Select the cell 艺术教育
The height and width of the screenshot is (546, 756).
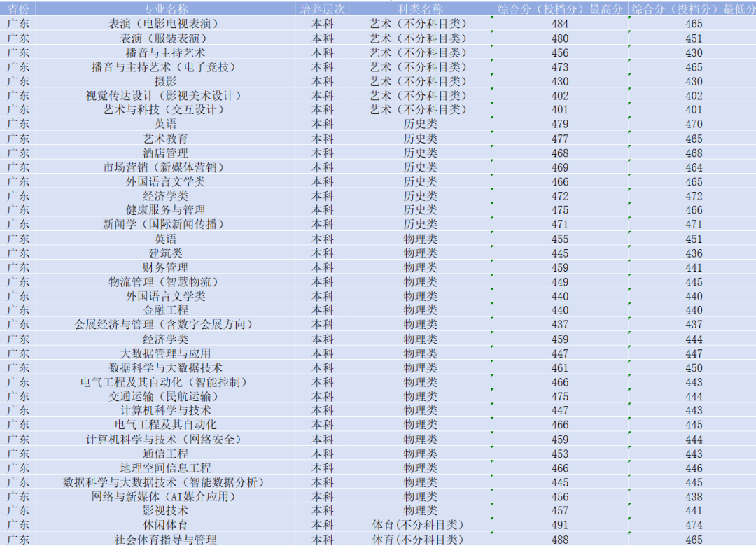(165, 139)
